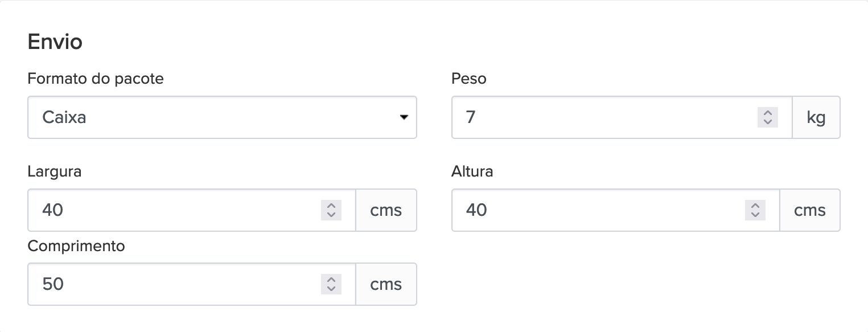Decrease Comprimento with stepper down arrow
Screen dimensions: 868x332
click(331, 289)
